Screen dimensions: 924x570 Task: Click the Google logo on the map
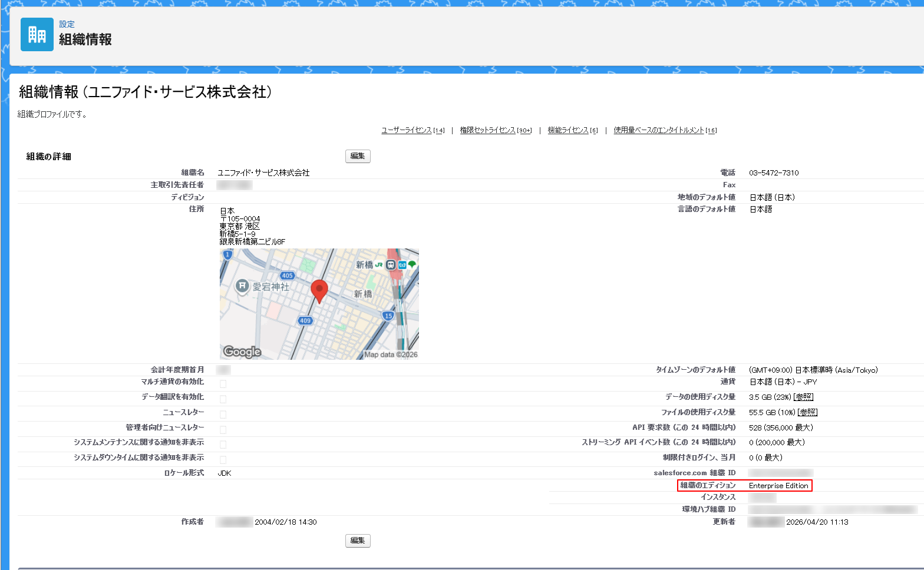[242, 352]
